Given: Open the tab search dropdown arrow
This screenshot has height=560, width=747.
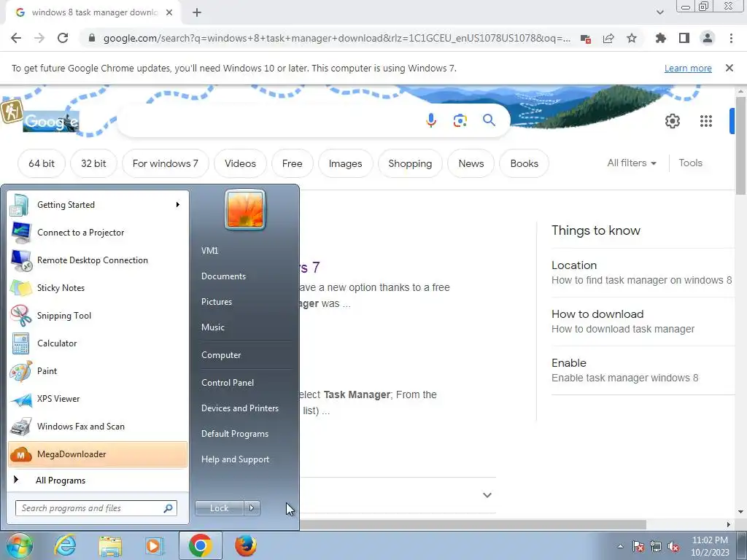Looking at the screenshot, I should [x=659, y=12].
